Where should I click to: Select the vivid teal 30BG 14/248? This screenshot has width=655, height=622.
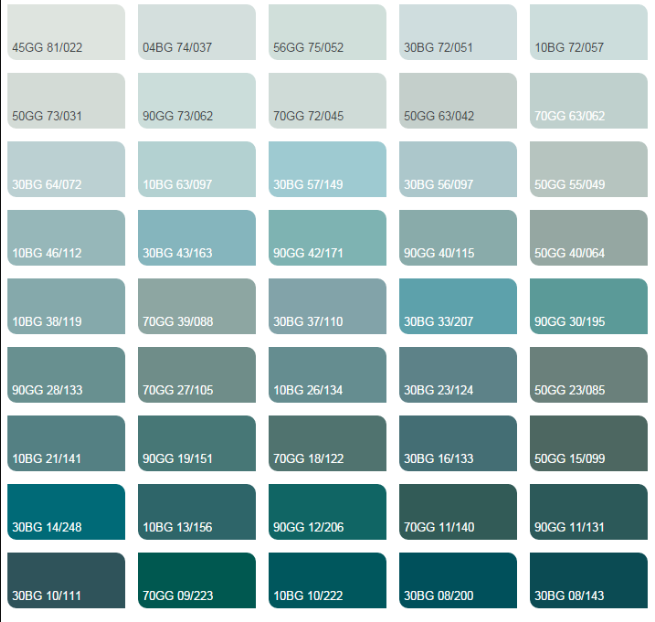click(66, 512)
